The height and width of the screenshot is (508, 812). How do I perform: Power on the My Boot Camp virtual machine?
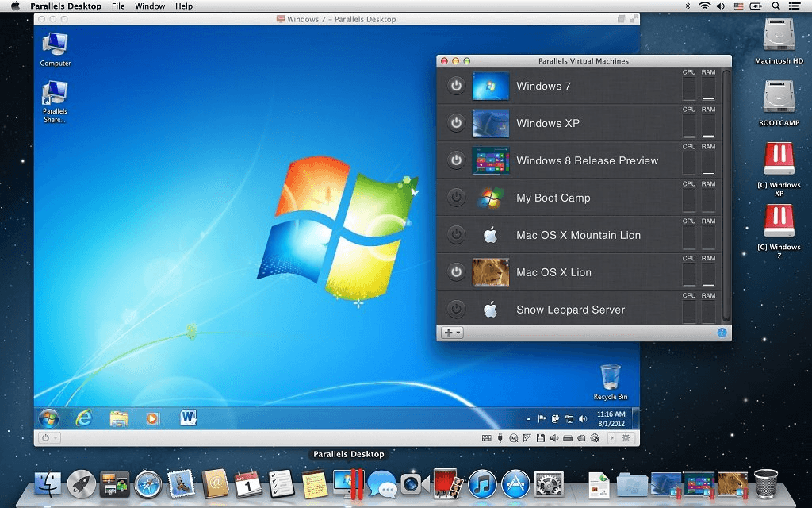456,198
